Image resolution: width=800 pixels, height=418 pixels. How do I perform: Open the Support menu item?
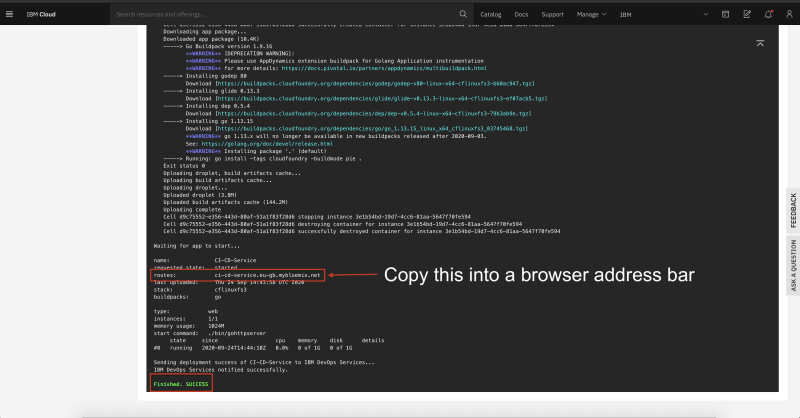pyautogui.click(x=552, y=14)
